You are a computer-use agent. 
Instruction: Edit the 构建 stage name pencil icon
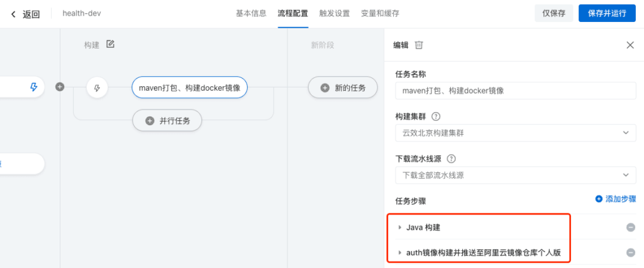110,44
